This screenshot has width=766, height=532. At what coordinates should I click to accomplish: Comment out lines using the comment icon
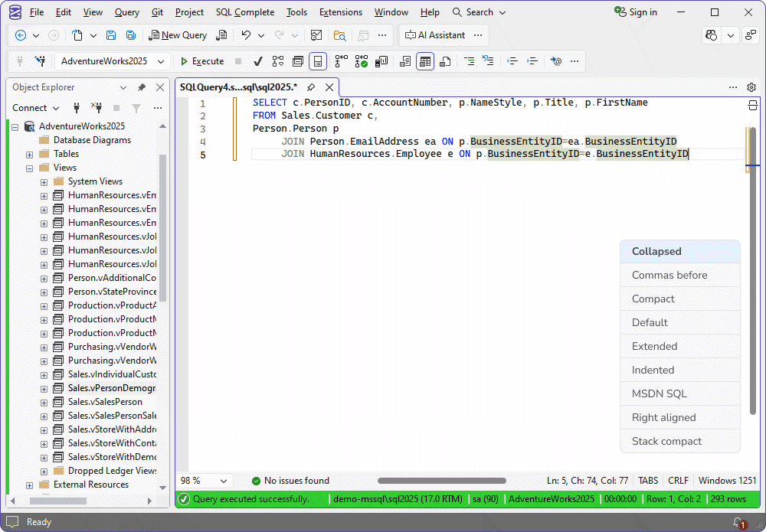[x=470, y=61]
